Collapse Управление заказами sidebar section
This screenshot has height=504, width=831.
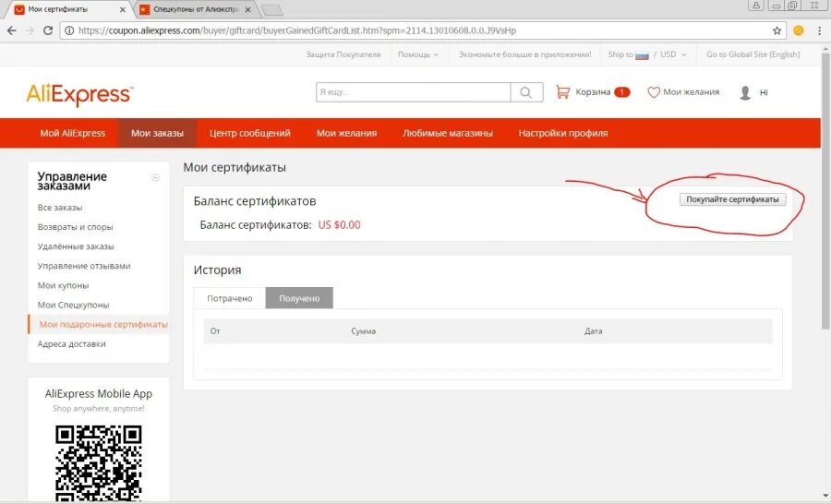(x=155, y=177)
